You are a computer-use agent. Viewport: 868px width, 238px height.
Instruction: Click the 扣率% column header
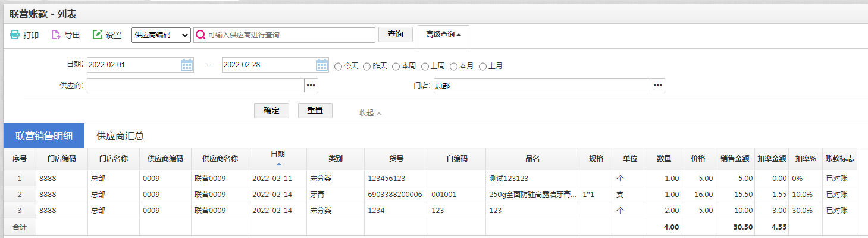[806, 159]
